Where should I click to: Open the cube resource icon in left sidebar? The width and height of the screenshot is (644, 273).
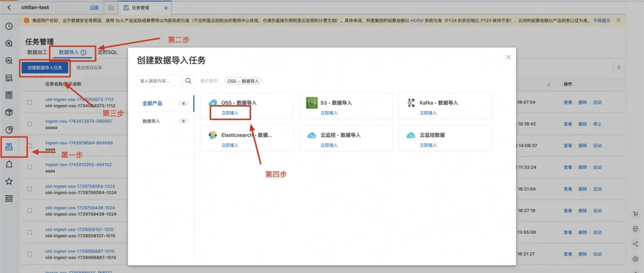tap(9, 113)
